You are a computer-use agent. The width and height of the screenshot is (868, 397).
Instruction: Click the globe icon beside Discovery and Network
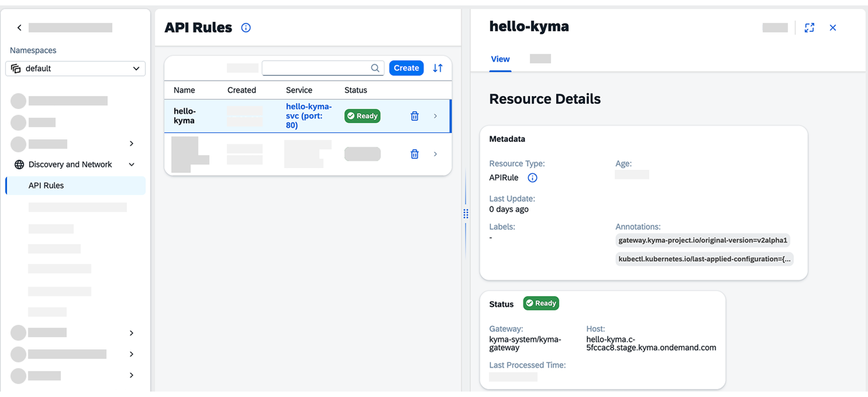tap(19, 164)
